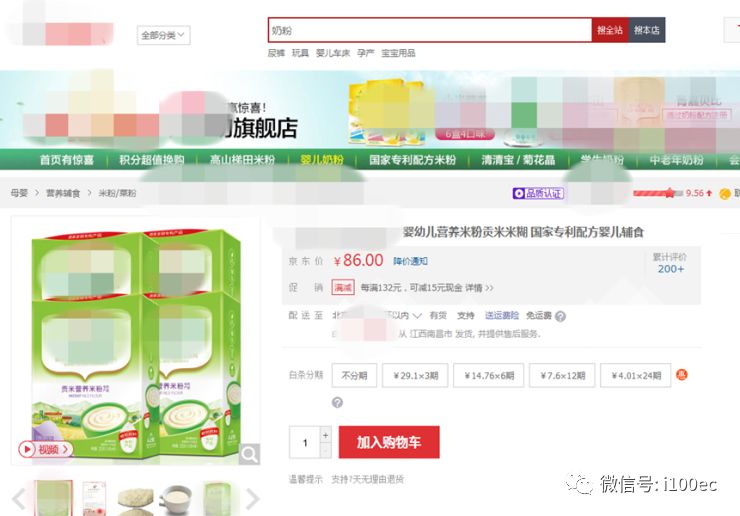Open the 国家专利配方米粉 navigation tab

[412, 160]
